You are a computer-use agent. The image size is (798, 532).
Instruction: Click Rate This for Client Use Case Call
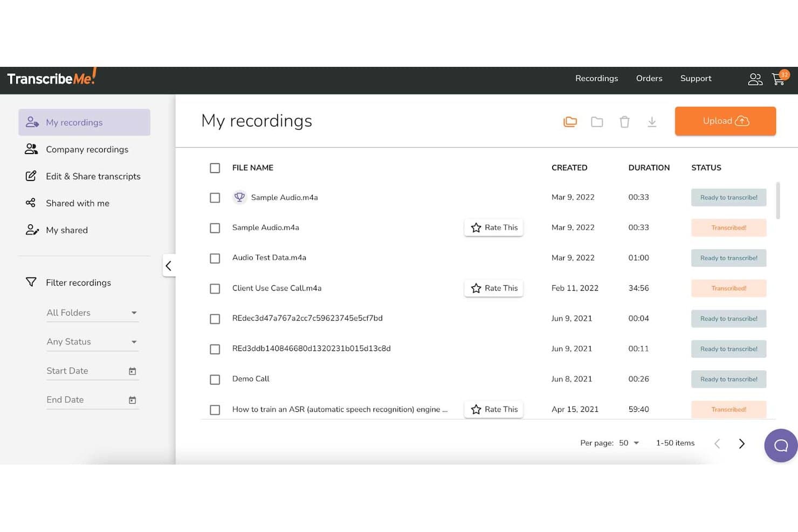click(494, 288)
